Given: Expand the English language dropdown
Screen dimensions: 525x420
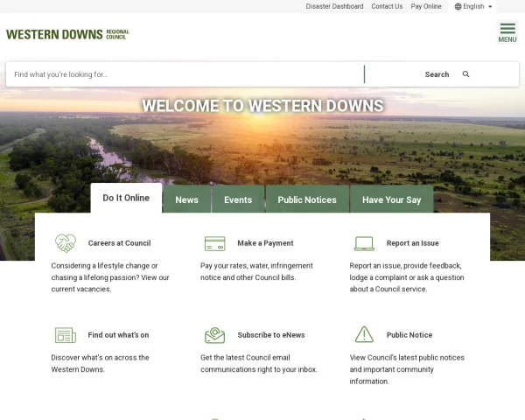Looking at the screenshot, I should 473,6.
